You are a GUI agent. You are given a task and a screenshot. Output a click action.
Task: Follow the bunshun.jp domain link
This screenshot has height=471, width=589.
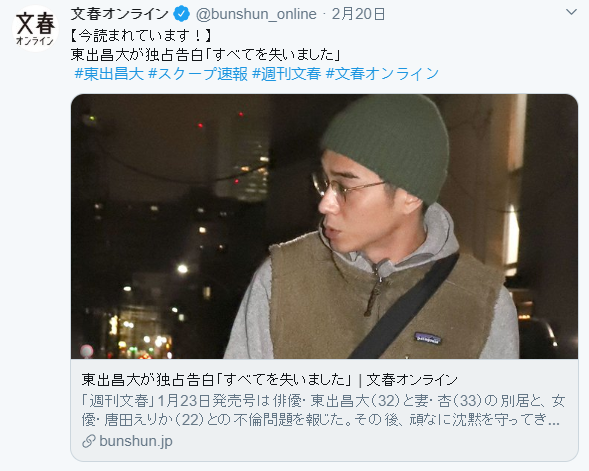click(x=136, y=441)
